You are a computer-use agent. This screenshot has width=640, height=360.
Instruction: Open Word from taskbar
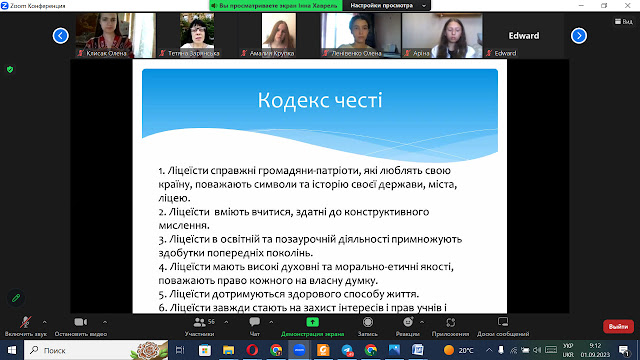418,350
